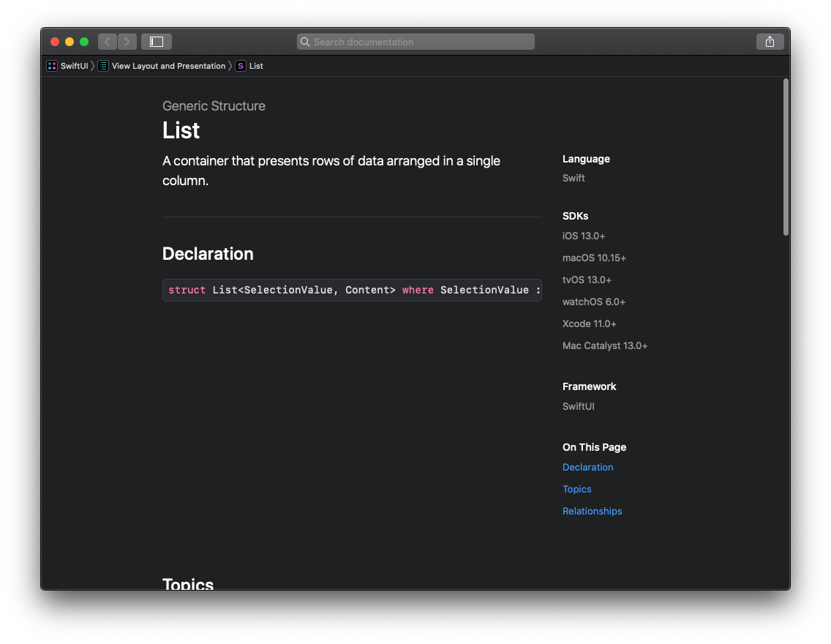This screenshot has height=644, width=831.
Task: Minimize window with yellow button
Action: tap(69, 41)
